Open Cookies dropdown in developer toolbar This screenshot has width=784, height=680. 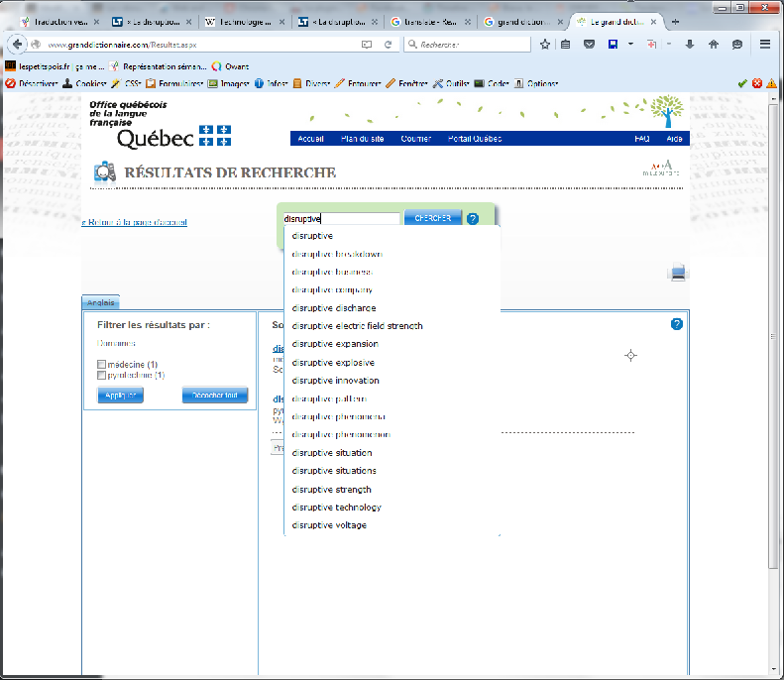click(84, 83)
